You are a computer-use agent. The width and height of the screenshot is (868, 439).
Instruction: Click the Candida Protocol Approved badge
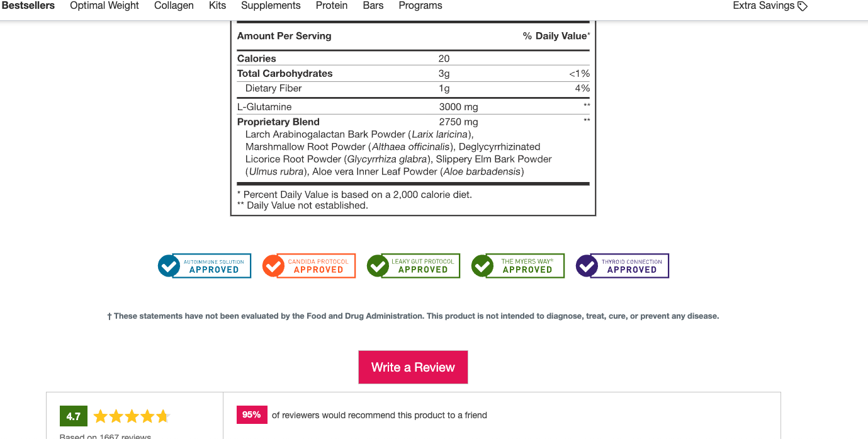click(x=309, y=266)
